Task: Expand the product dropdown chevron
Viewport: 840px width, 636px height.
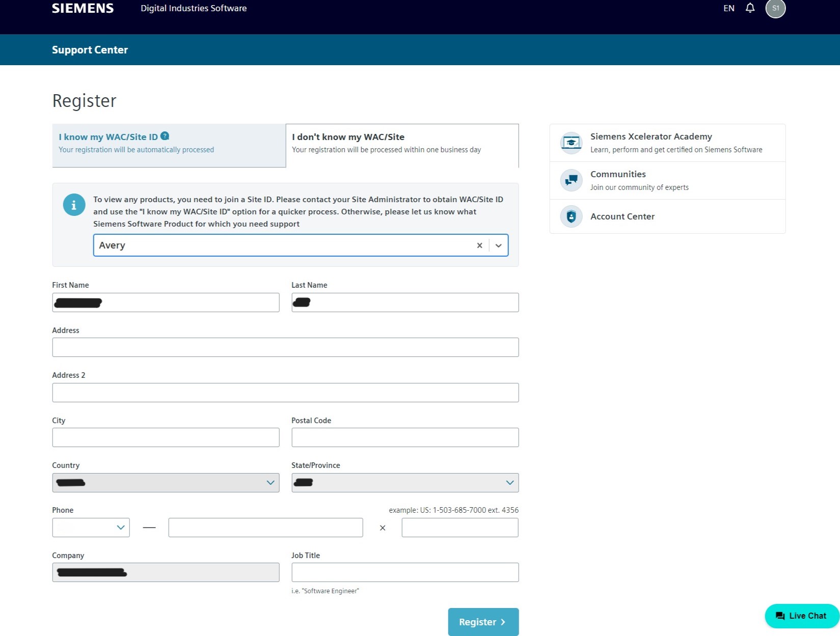Action: click(x=499, y=245)
